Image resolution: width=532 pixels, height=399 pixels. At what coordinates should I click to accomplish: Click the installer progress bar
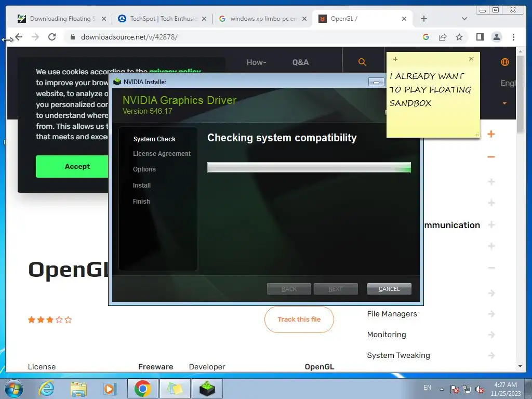309,167
